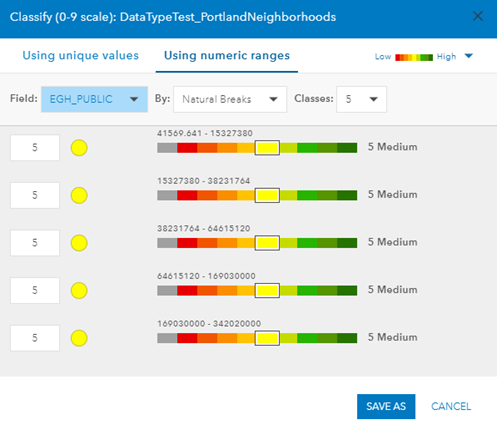The width and height of the screenshot is (498, 435).
Task: Click the SAVE AS button
Action: tap(386, 406)
